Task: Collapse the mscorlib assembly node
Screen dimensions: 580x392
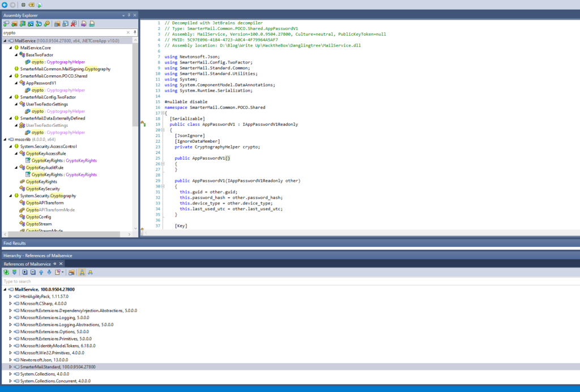Action: click(5, 139)
